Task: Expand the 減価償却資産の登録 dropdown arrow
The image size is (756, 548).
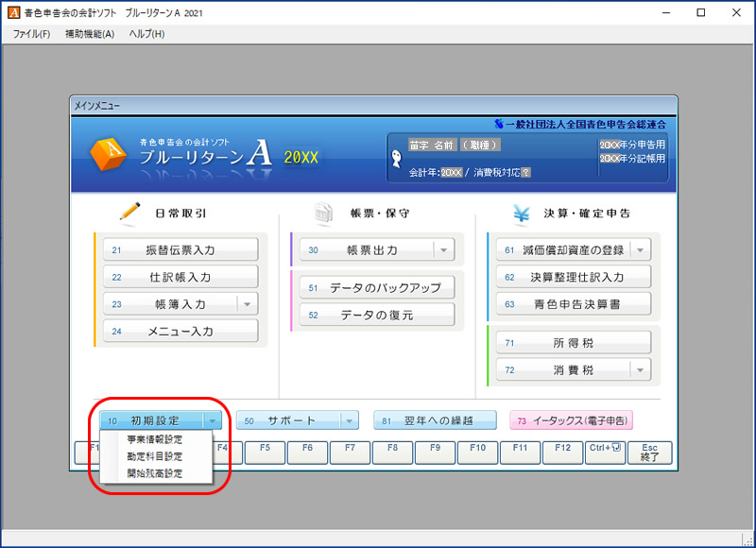Action: pos(640,250)
